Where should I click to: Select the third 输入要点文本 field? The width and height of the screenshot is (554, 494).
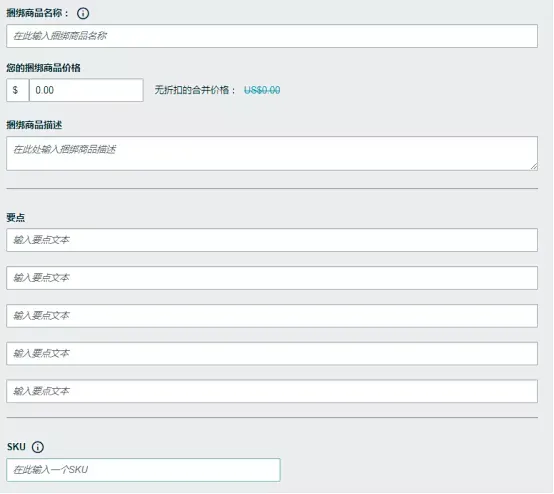272,316
